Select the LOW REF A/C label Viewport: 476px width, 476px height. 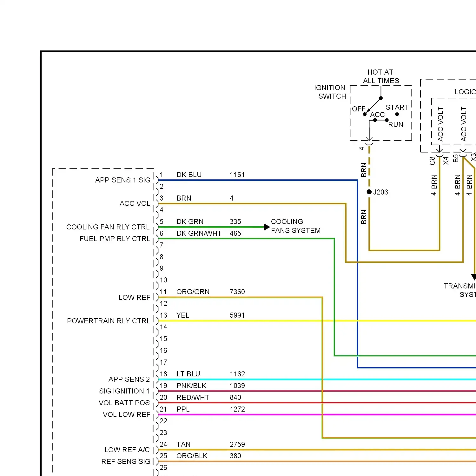click(127, 450)
